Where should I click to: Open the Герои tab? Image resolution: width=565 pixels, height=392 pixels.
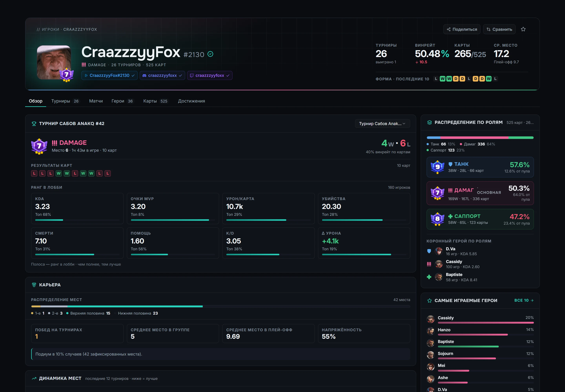click(122, 101)
